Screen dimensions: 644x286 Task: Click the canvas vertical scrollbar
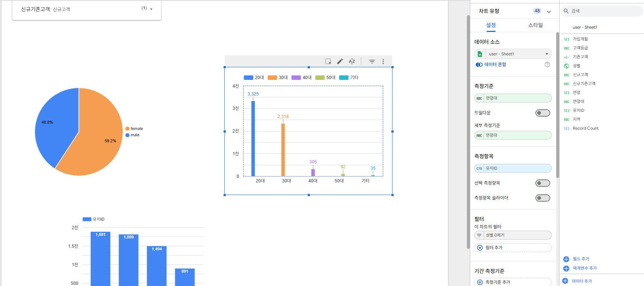[468, 132]
